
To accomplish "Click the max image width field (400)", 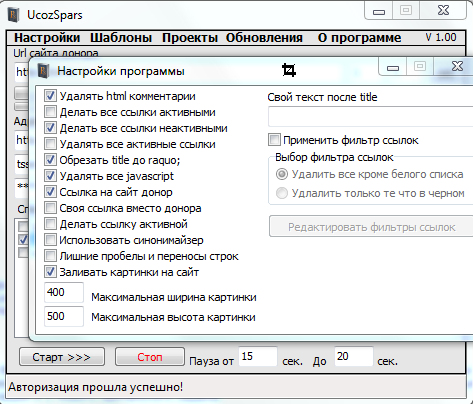I will (x=64, y=292).
